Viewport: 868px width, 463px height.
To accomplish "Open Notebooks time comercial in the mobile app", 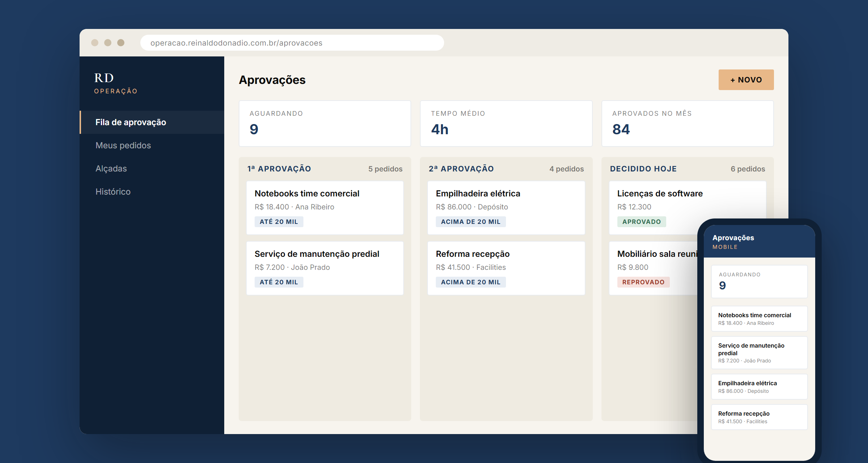I will tap(759, 319).
